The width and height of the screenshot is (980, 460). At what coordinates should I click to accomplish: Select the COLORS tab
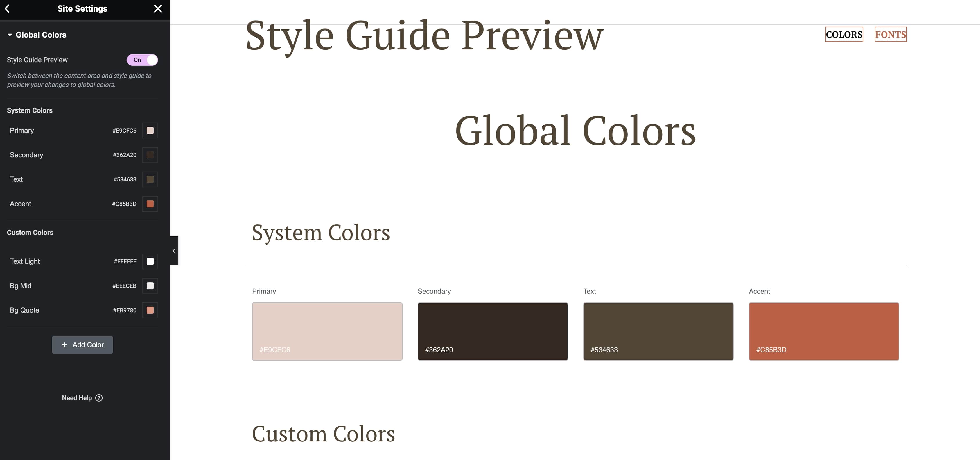(844, 34)
